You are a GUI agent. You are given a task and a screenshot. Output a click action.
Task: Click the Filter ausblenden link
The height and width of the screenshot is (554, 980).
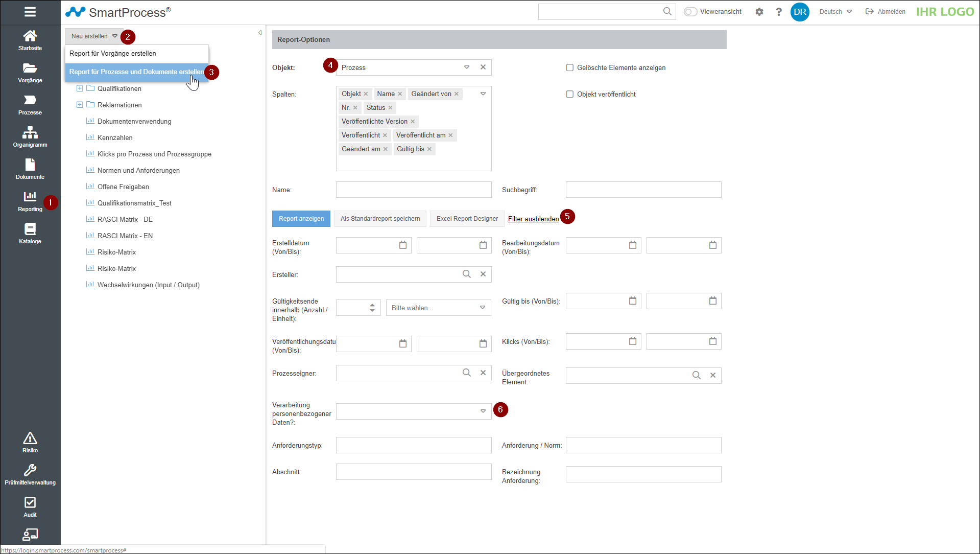pyautogui.click(x=533, y=219)
